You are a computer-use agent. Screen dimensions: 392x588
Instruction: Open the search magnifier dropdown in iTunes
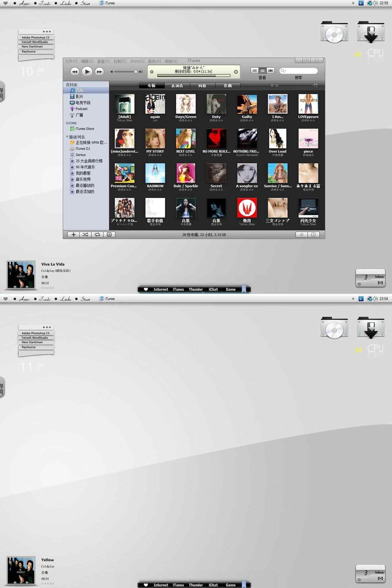pyautogui.click(x=283, y=71)
